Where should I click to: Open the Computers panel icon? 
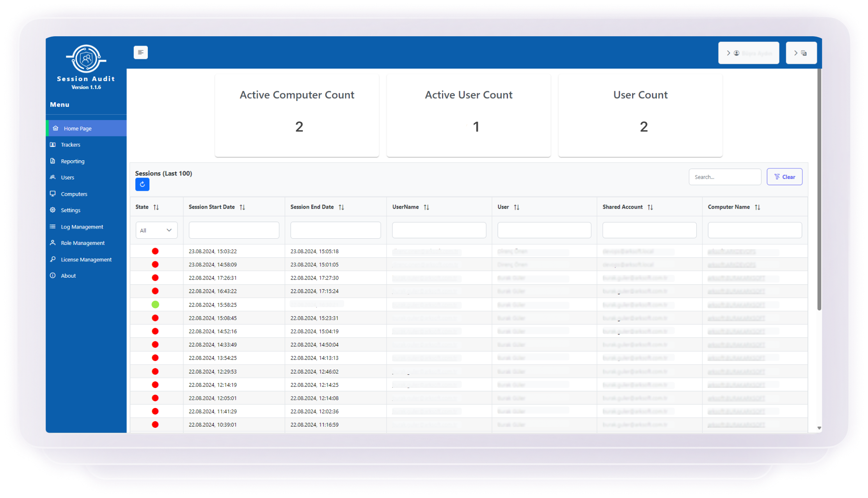click(x=53, y=193)
